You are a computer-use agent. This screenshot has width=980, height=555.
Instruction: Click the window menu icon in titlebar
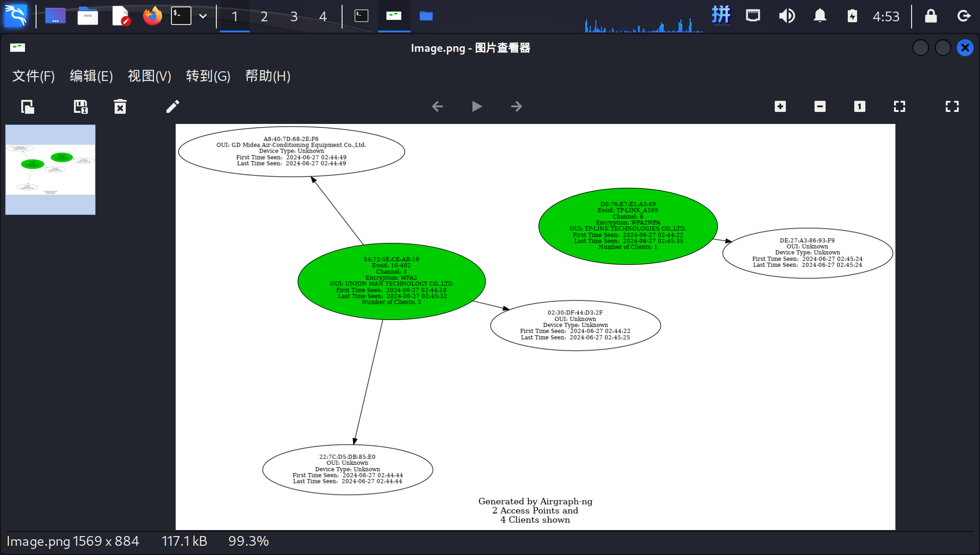(x=18, y=48)
